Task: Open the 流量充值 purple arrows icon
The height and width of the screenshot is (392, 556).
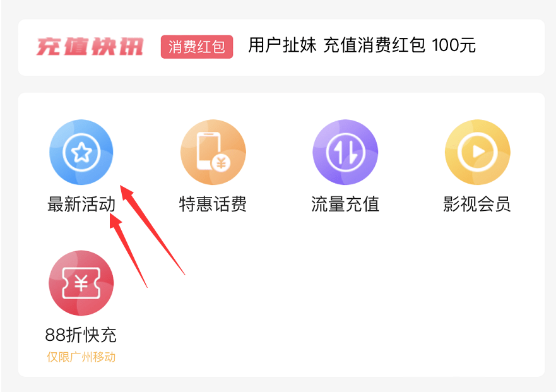Action: pos(345,152)
